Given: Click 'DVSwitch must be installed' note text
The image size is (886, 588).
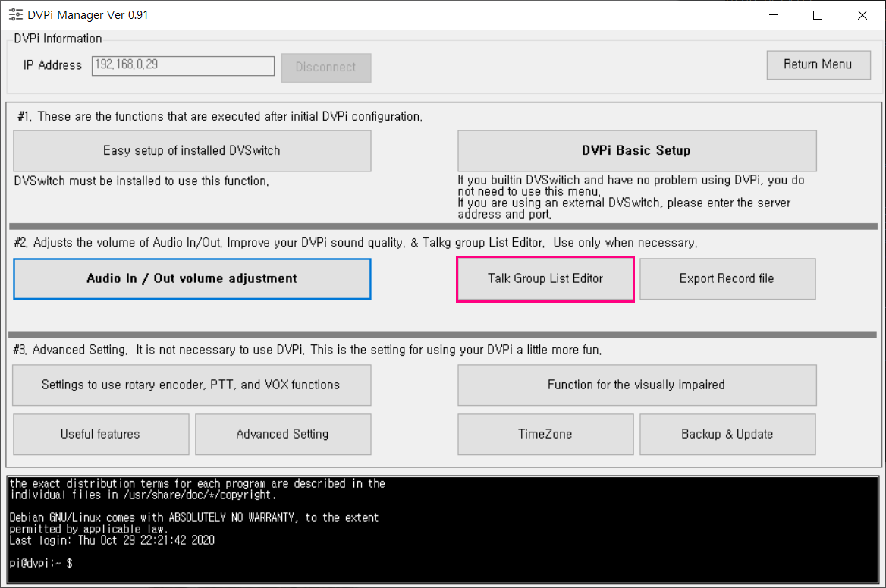Looking at the screenshot, I should pos(141,181).
